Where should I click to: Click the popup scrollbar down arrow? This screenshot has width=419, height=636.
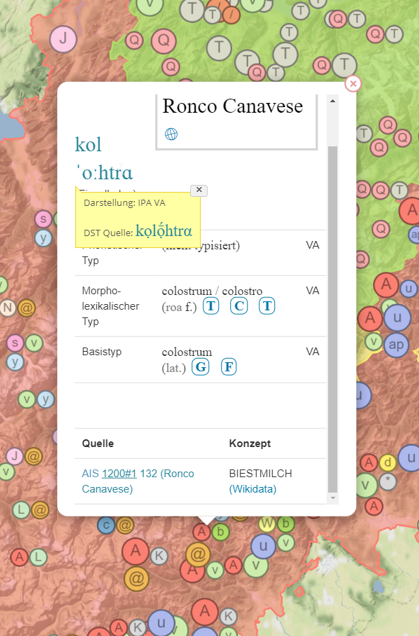(x=333, y=498)
